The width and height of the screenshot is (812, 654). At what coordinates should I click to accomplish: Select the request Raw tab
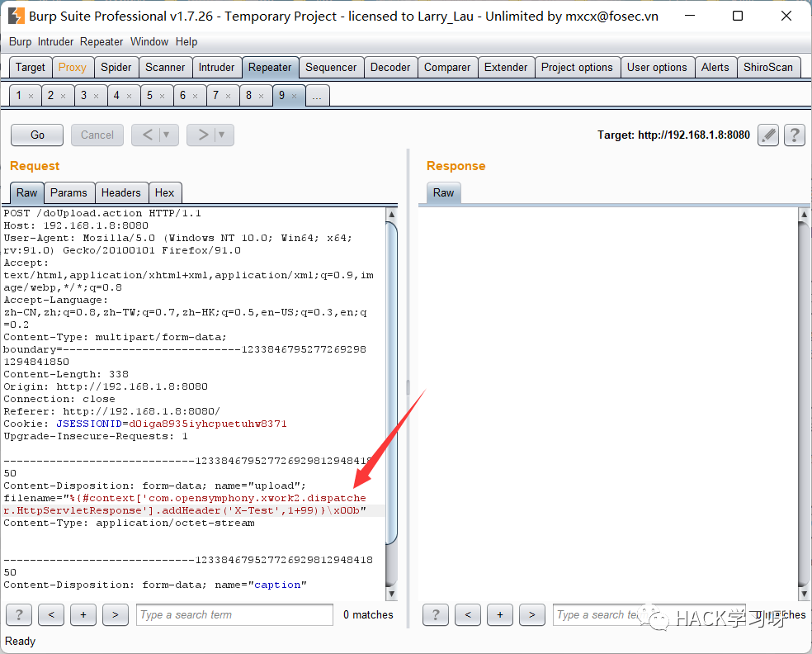click(x=27, y=192)
